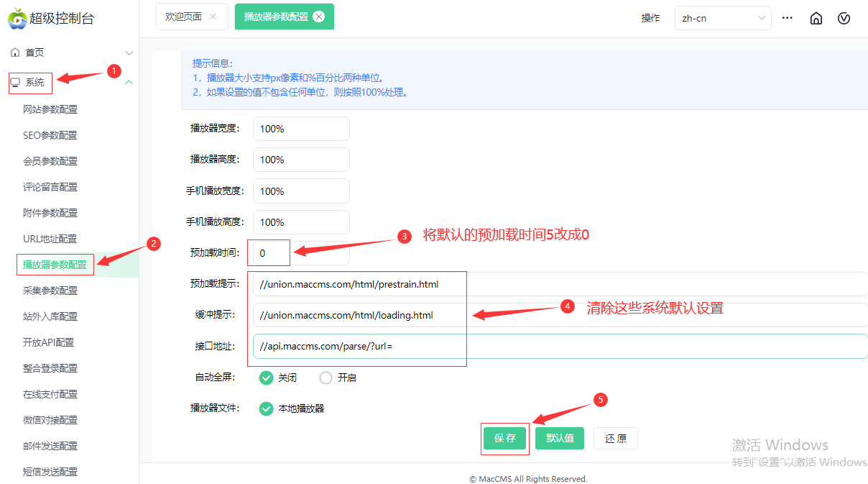The height and width of the screenshot is (484, 868).
Task: Click the apple logo beside 超级控制台
Action: click(x=17, y=19)
